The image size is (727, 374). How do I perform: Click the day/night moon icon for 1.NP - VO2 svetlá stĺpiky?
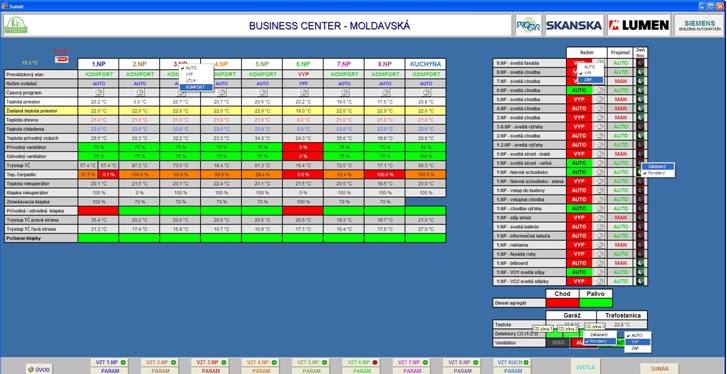coord(640,281)
